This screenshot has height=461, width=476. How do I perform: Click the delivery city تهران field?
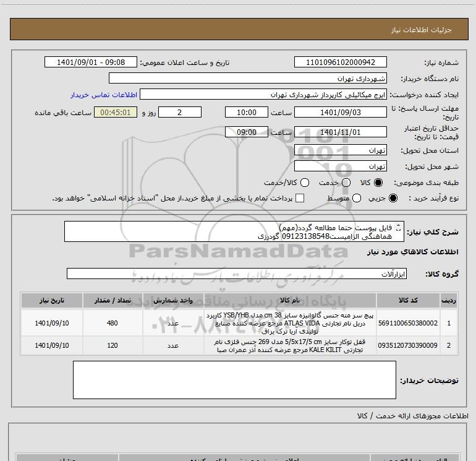point(340,166)
